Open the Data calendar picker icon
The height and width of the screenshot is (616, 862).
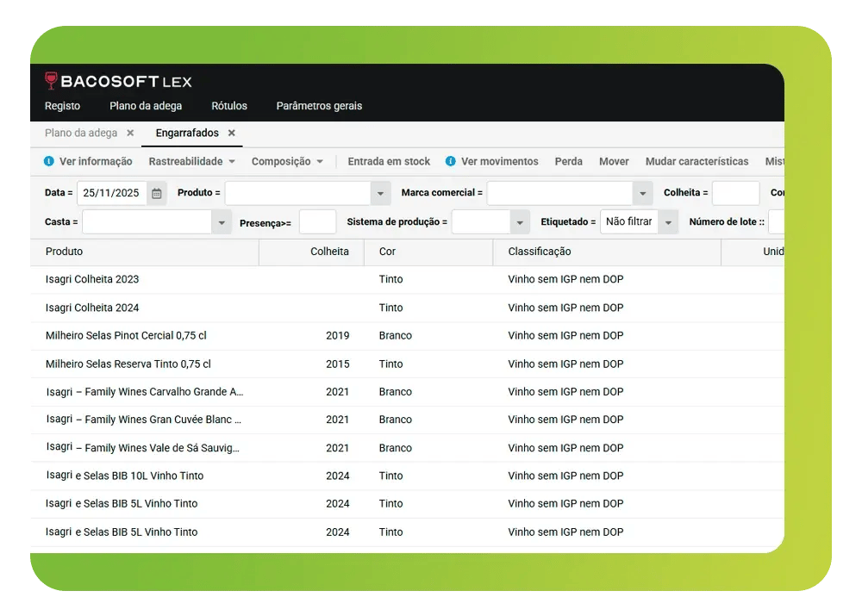157,194
